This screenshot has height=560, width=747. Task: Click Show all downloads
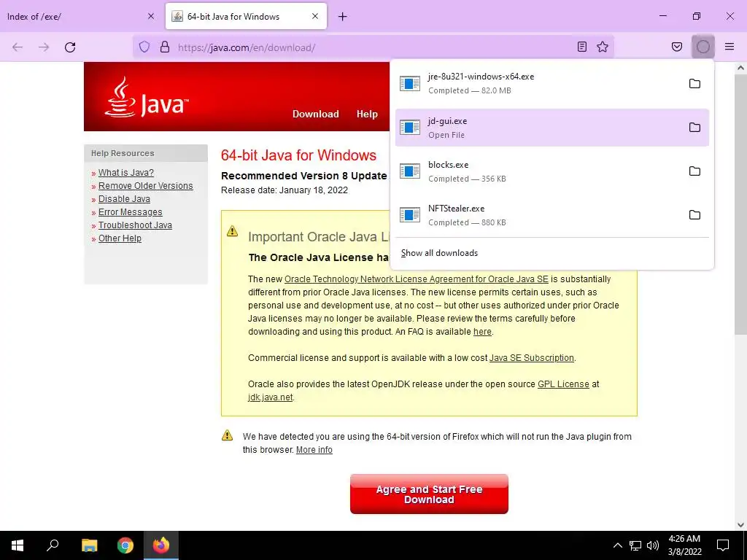439,253
